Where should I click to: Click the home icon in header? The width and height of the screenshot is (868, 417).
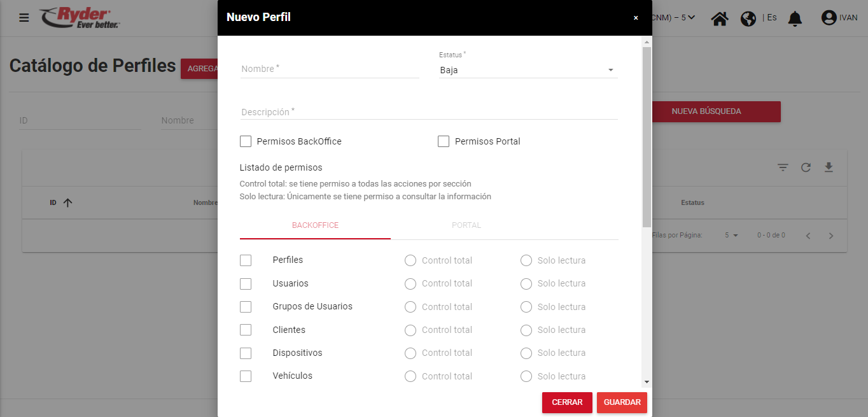tap(720, 18)
